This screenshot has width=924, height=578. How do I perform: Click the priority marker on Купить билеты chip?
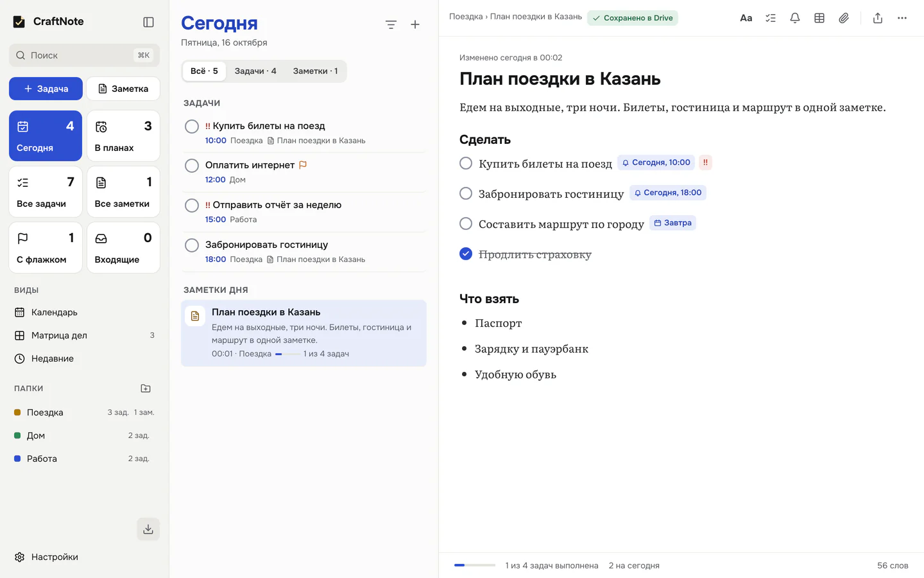(705, 162)
